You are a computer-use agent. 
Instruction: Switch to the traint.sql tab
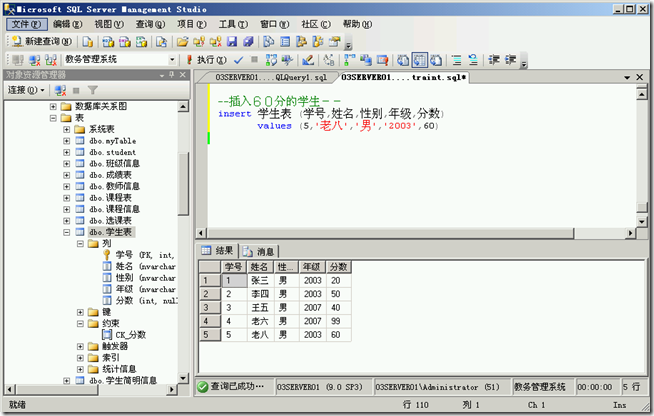[x=402, y=77]
